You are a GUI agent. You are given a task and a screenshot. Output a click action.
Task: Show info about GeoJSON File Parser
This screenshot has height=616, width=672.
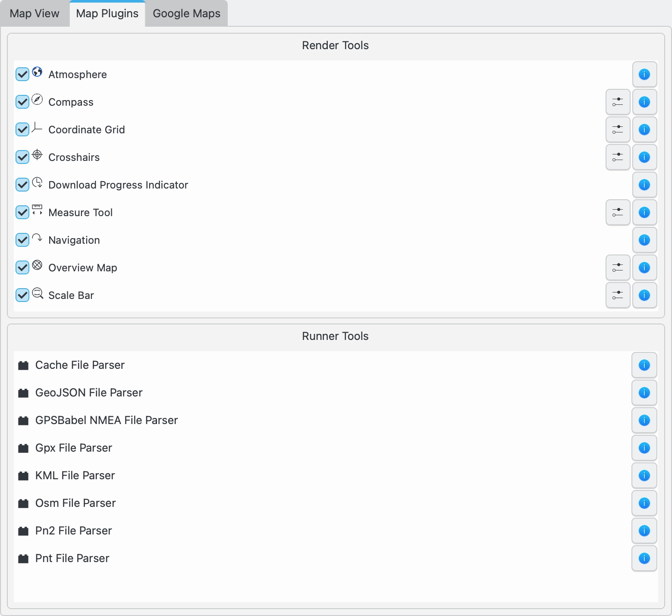(644, 393)
